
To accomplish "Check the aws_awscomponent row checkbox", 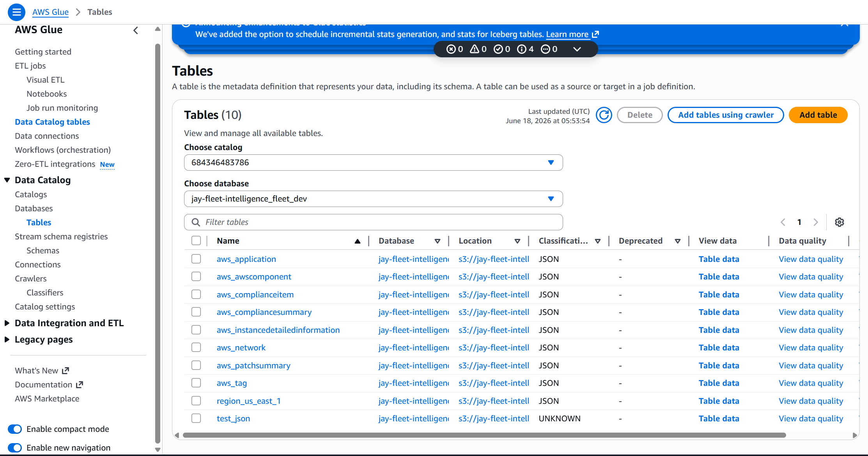I will [x=196, y=277].
